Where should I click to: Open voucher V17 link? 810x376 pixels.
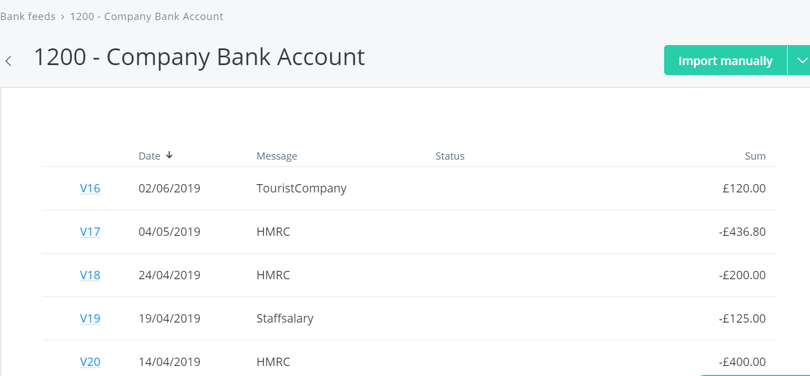pyautogui.click(x=90, y=231)
